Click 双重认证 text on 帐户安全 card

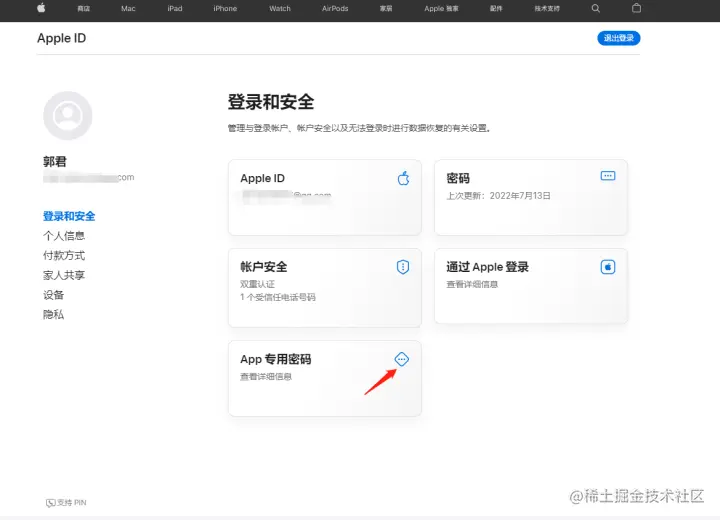[x=257, y=284]
